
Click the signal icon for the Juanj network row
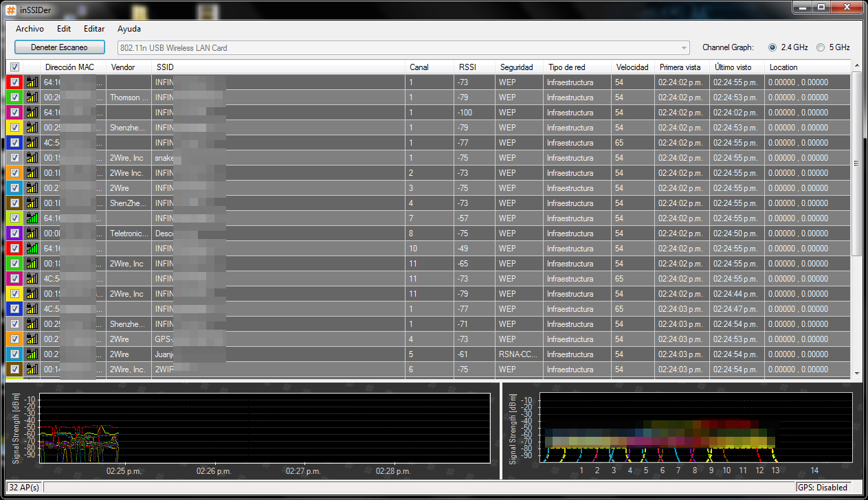[32, 354]
